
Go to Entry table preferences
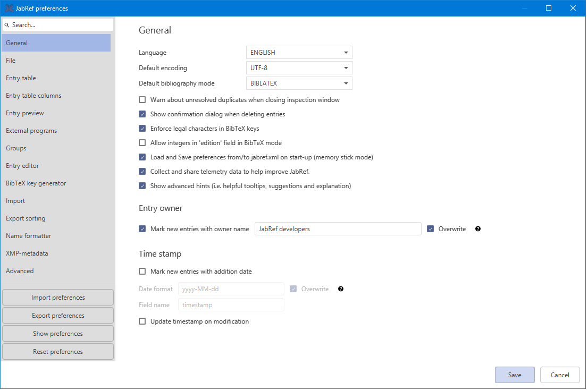pos(56,78)
